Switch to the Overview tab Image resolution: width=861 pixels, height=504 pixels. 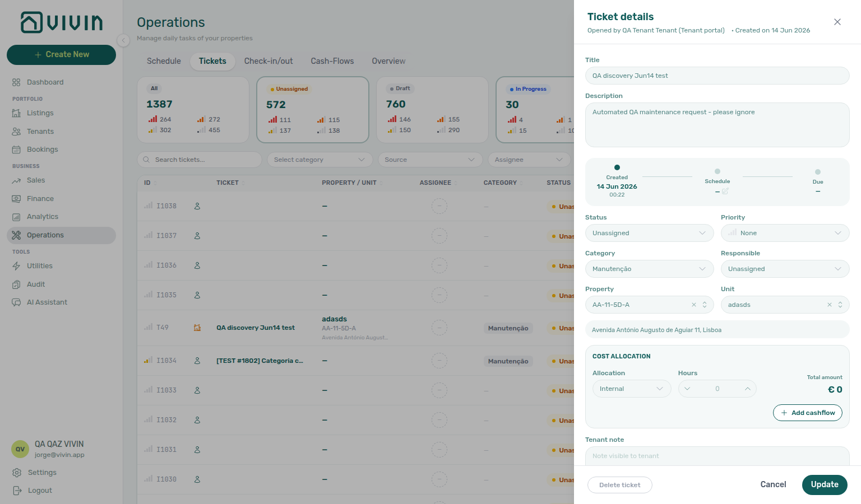point(388,61)
